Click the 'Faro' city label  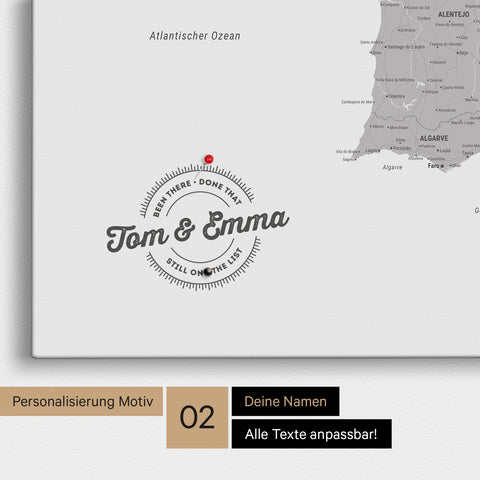pos(433,166)
